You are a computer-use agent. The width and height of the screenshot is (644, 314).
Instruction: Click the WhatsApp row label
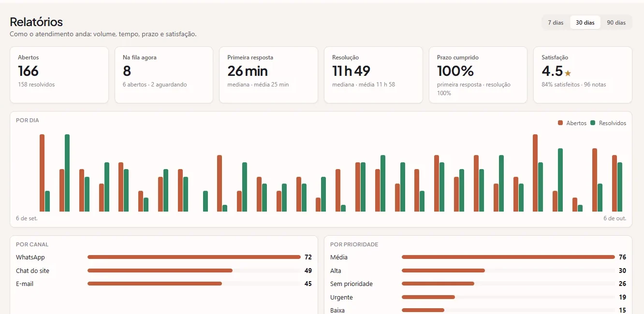30,257
